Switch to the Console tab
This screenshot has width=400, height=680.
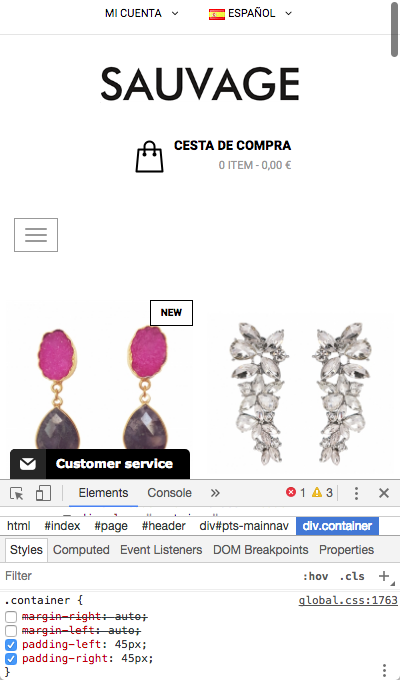(169, 493)
